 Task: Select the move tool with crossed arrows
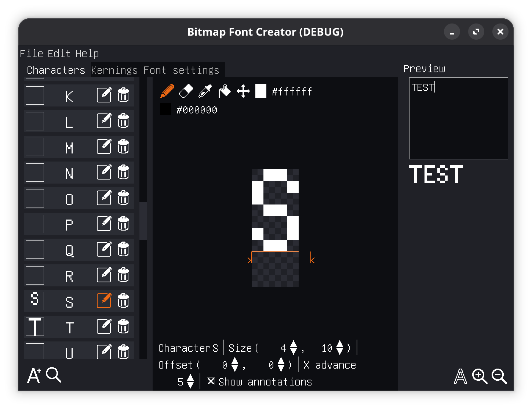click(x=243, y=91)
